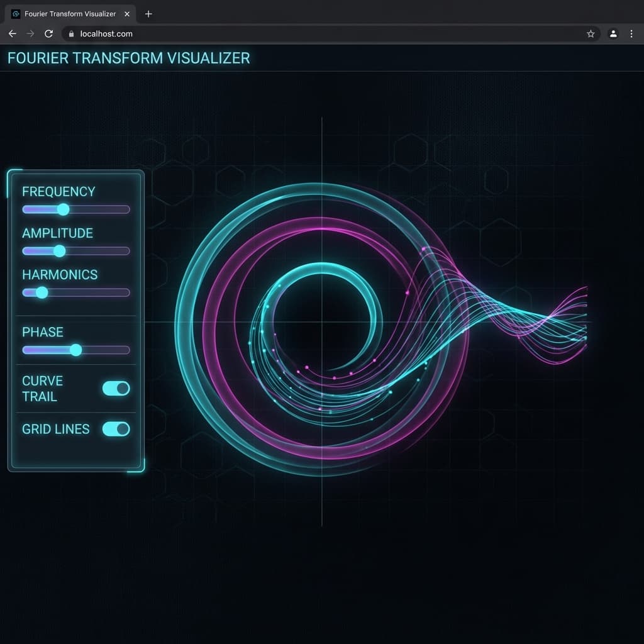This screenshot has width=644, height=644.
Task: Turn off the Grid Lines toggle
Action: coord(116,429)
